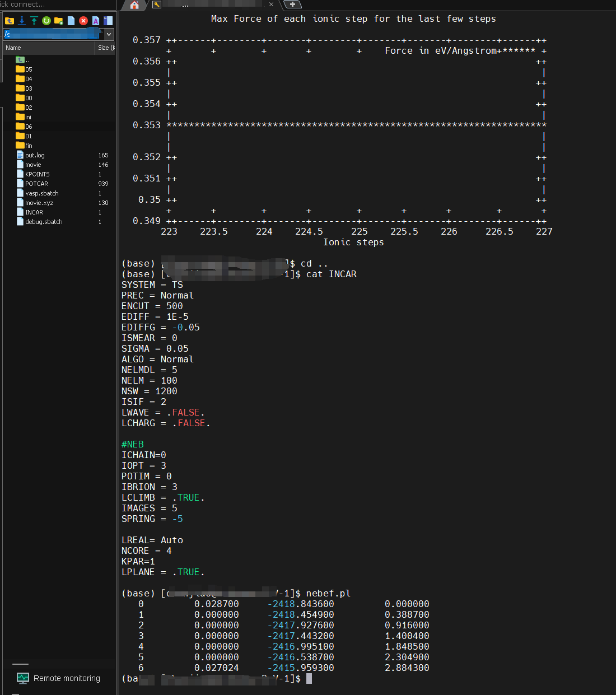The width and height of the screenshot is (616, 695).
Task: Create a new folder in SFTP panel
Action: pyautogui.click(x=59, y=21)
